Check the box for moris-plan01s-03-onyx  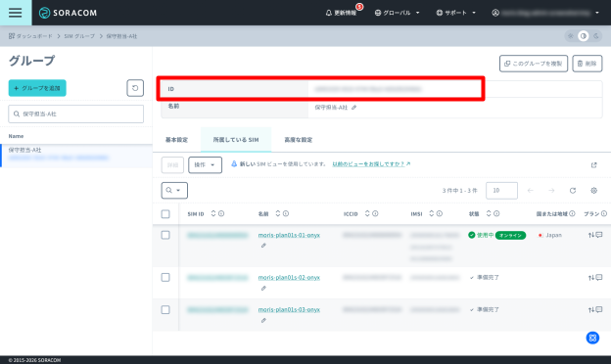(165, 310)
